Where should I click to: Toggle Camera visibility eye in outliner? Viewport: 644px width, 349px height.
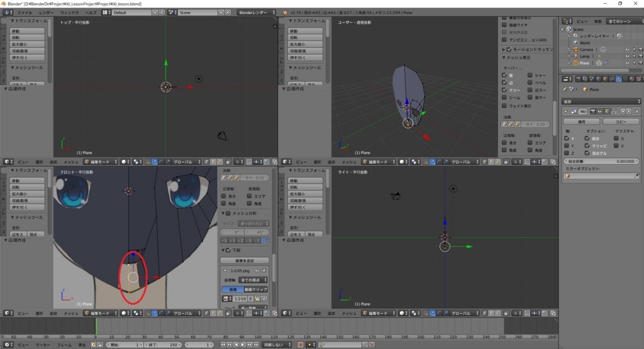[627, 50]
